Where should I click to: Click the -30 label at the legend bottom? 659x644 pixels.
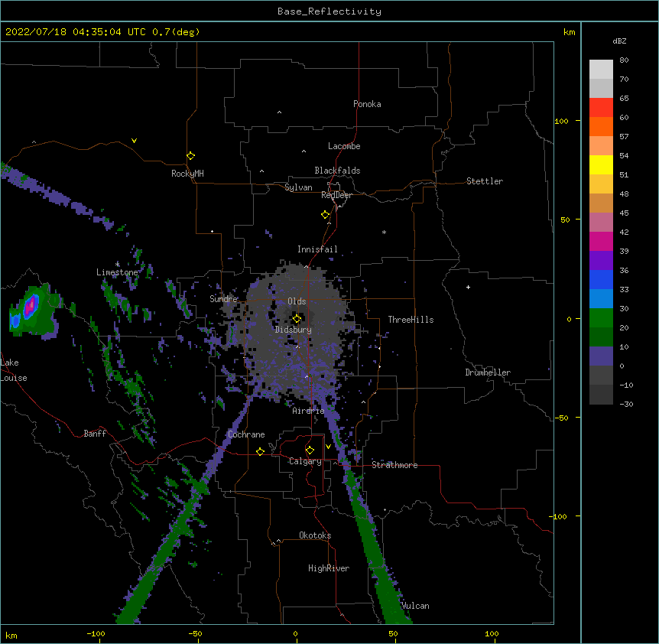click(626, 404)
